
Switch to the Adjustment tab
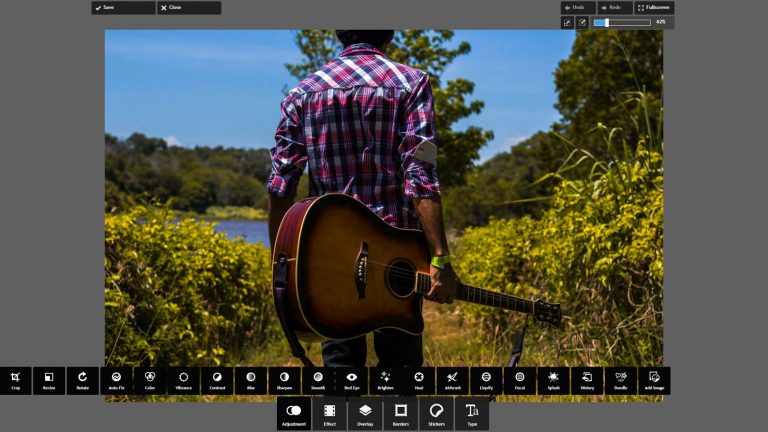pyautogui.click(x=294, y=413)
